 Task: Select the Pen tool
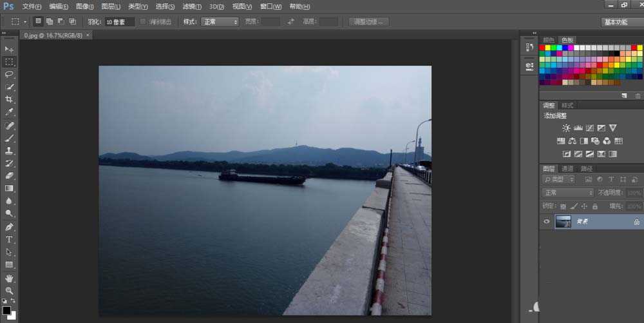coord(9,226)
